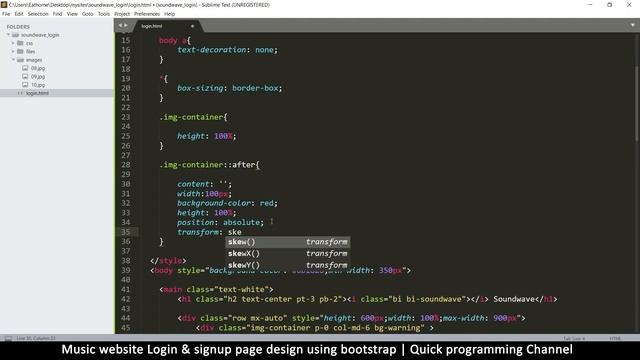The width and height of the screenshot is (640, 360).
Task: Click the FOLDERS sidebar heading
Action: [18, 27]
